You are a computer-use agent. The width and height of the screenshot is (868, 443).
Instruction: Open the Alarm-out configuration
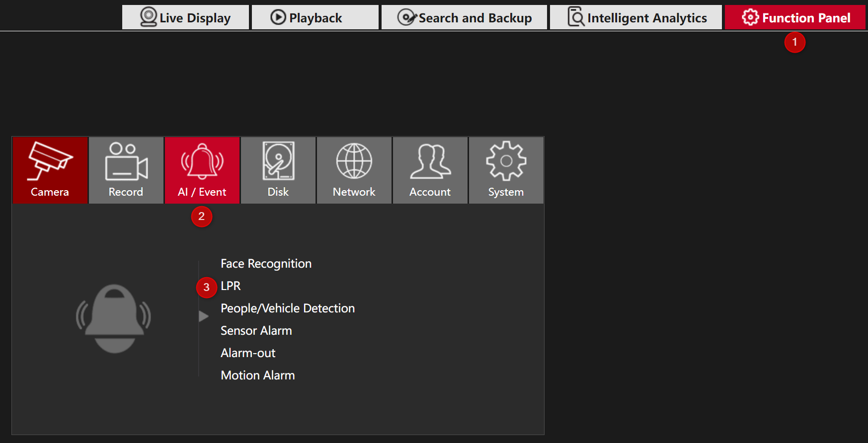[x=247, y=353]
